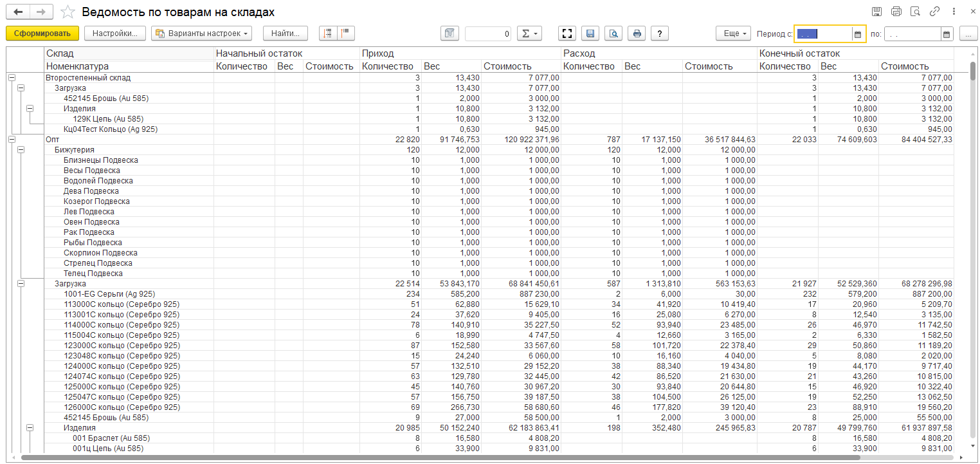Select 'Кц04Тест Кольцо (Ag 925)' row
The image size is (980, 464).
pos(499,129)
